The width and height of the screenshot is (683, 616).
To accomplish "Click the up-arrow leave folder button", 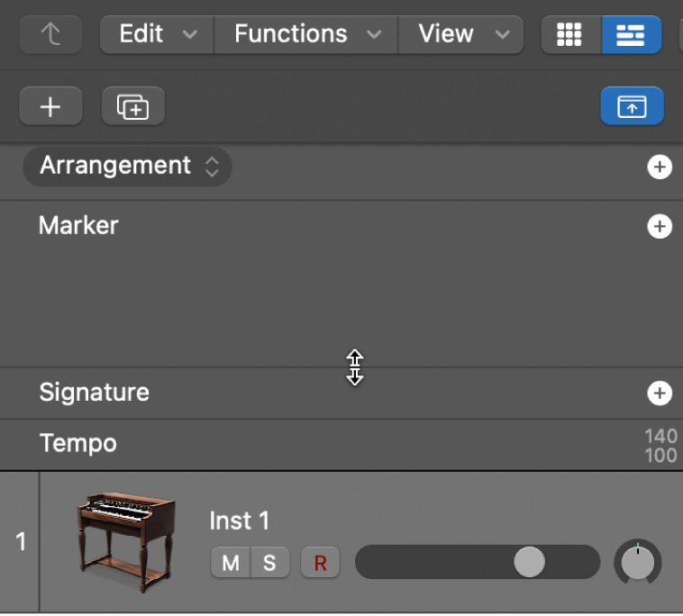I will coord(50,34).
